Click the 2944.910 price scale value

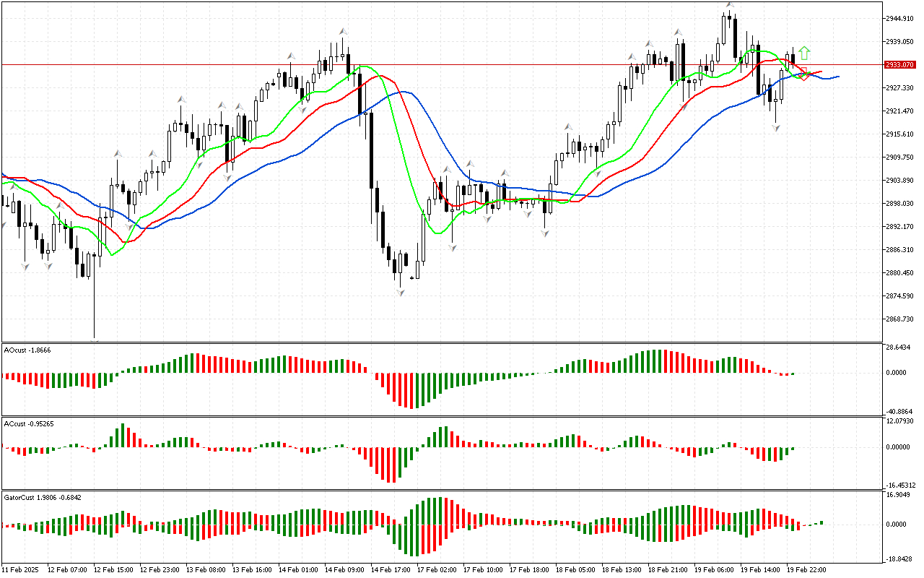point(901,18)
